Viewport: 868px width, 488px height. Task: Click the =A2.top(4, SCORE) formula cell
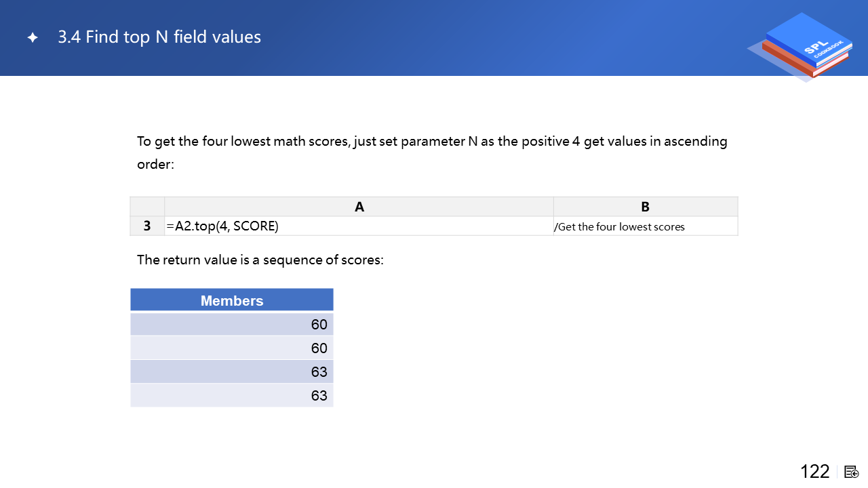[x=359, y=226]
